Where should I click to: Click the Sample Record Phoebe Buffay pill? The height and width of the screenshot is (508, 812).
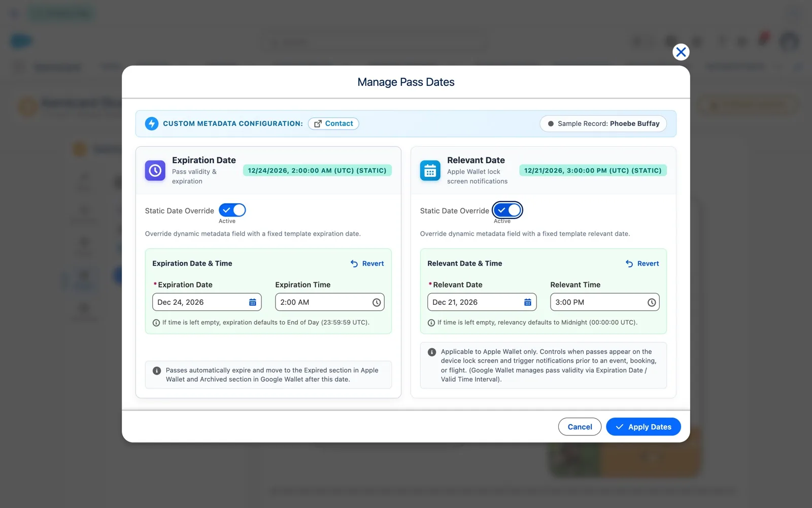603,123
